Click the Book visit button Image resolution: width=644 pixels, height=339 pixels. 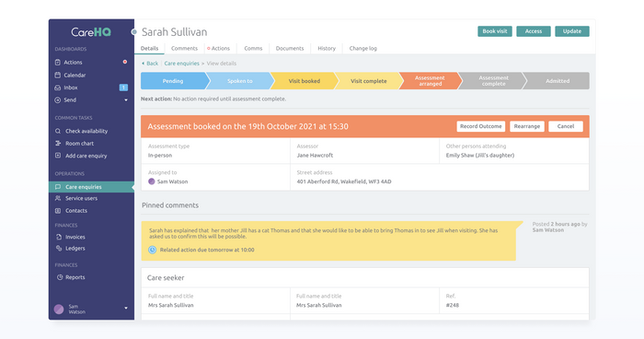495,31
